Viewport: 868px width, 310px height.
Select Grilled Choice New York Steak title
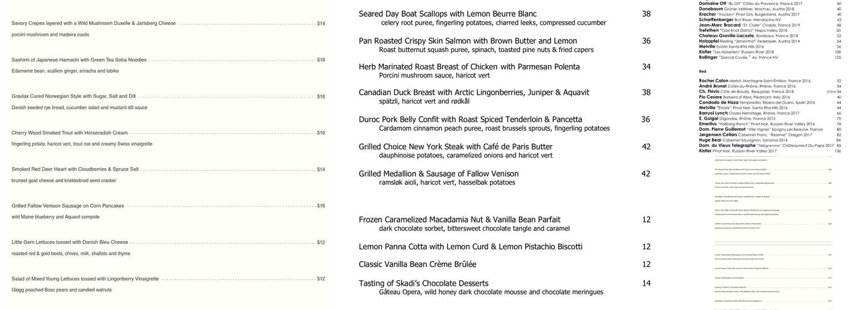(455, 147)
